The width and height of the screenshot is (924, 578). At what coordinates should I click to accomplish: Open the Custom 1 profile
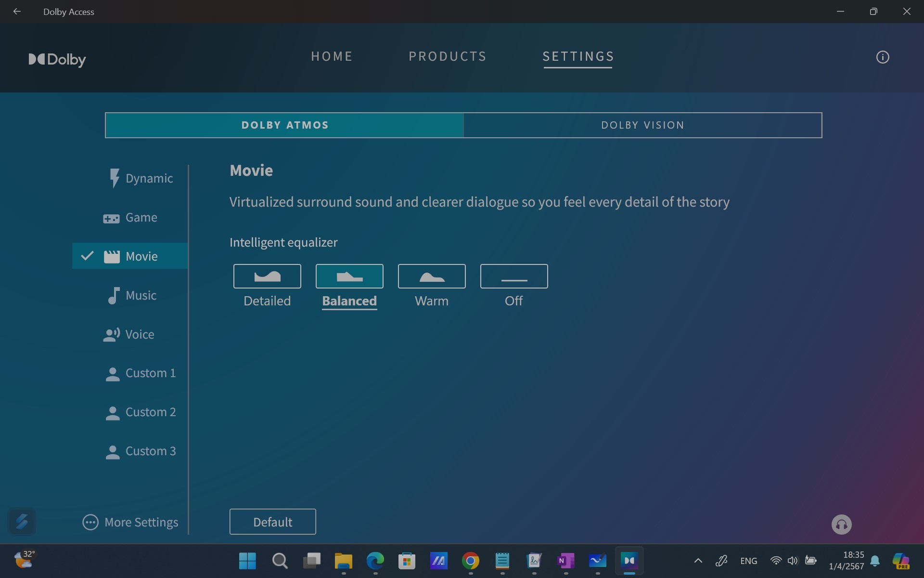pyautogui.click(x=141, y=373)
